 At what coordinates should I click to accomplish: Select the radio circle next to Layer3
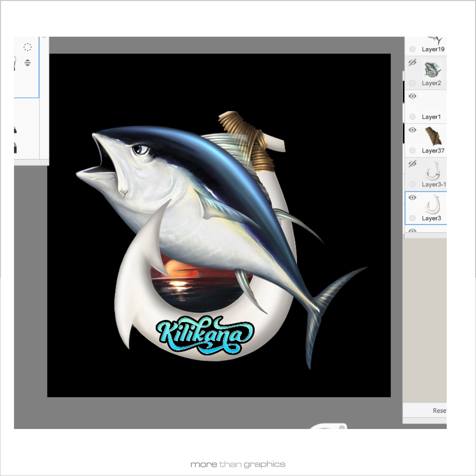[413, 218]
